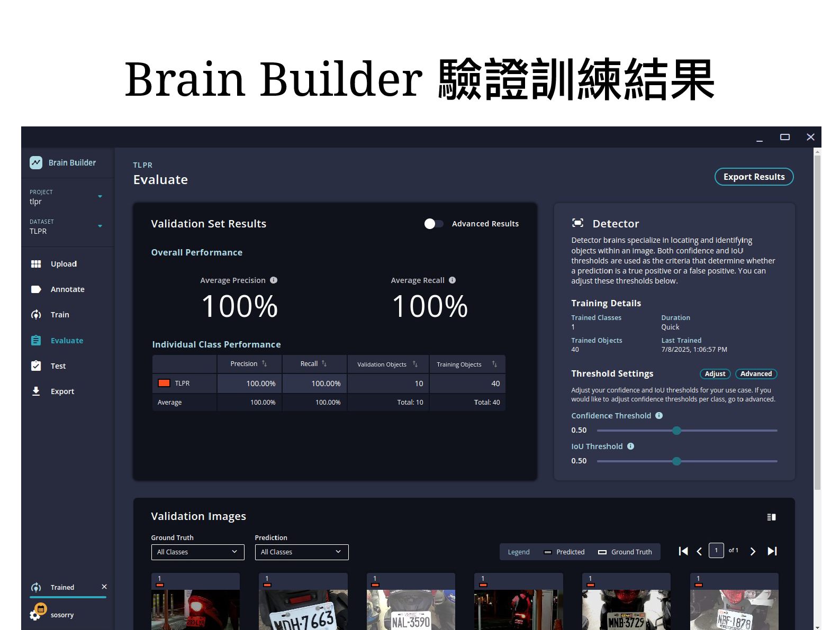Click the Confidence Threshold slider handle
Image resolution: width=840 pixels, height=630 pixels.
coord(676,431)
